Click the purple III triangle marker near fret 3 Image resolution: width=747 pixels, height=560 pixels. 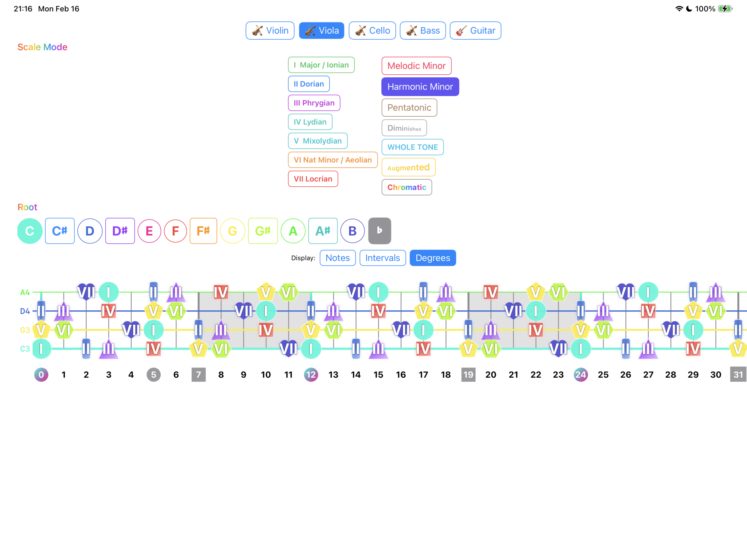point(109,350)
